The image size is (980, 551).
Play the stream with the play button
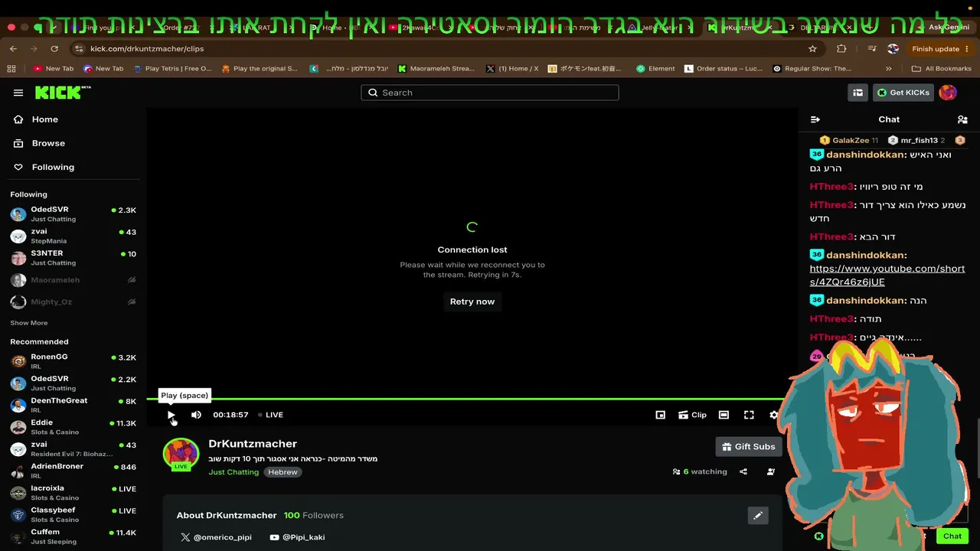click(x=171, y=415)
